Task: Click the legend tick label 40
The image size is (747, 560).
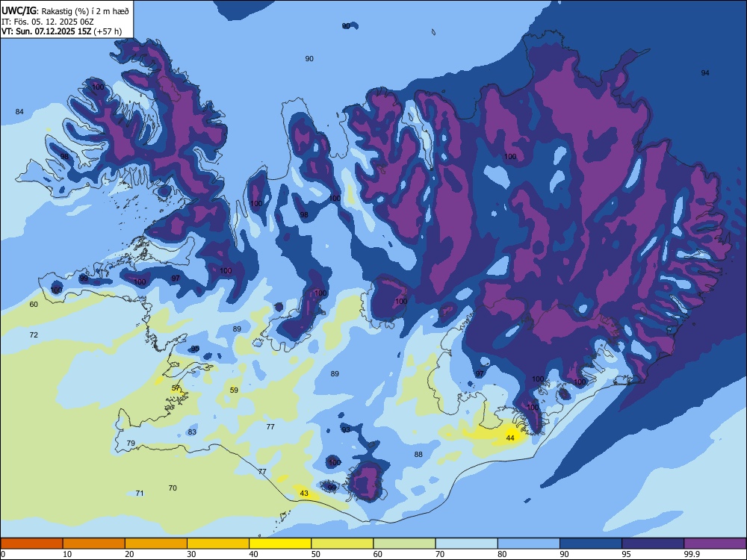Action: 253,554
